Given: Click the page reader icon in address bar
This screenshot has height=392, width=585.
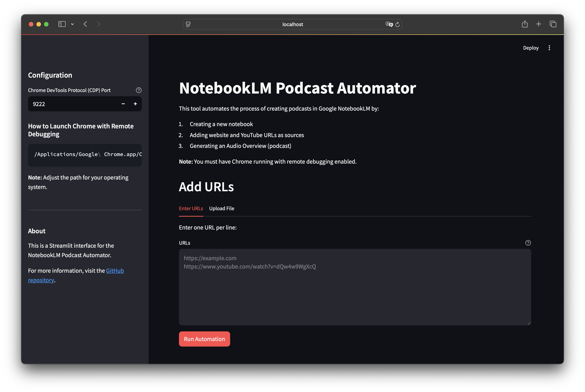Looking at the screenshot, I should pyautogui.click(x=188, y=24).
